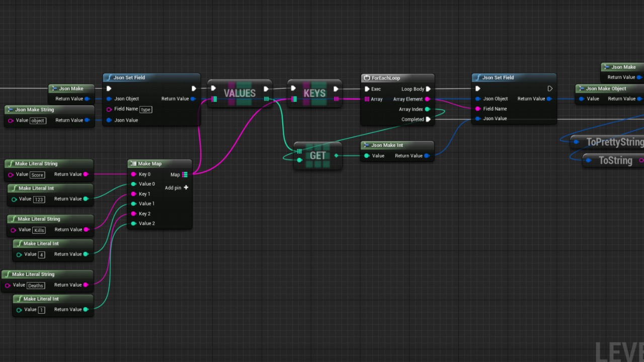Click the "Deaths" literal string value field

click(35, 286)
